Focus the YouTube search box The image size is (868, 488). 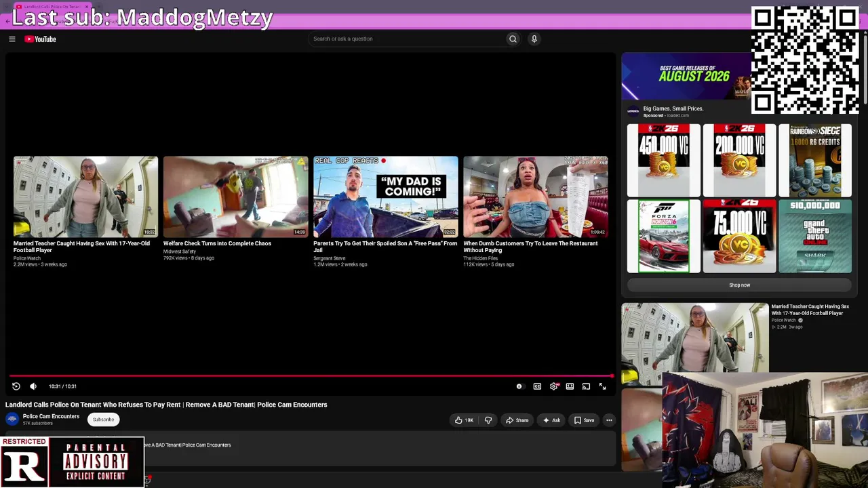tap(407, 39)
